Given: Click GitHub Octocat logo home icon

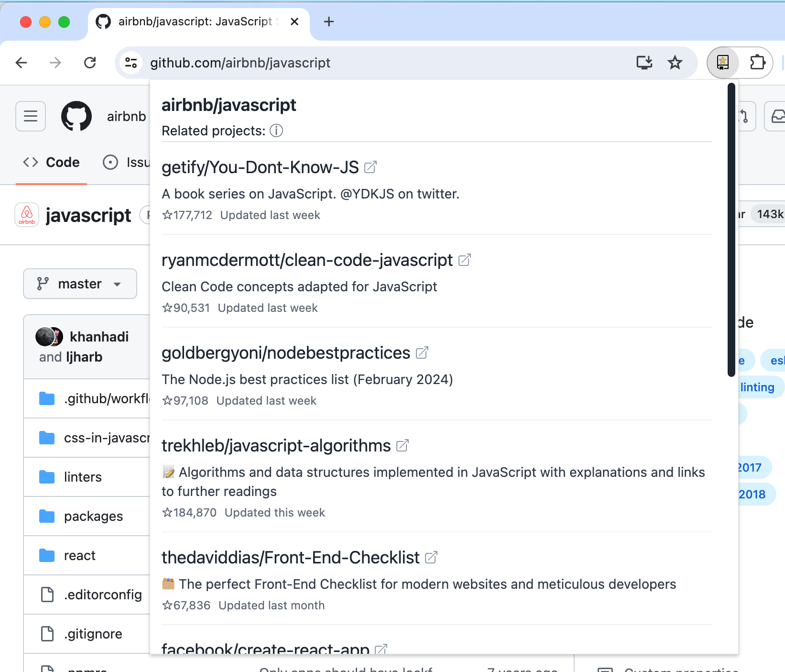Looking at the screenshot, I should 76,116.
